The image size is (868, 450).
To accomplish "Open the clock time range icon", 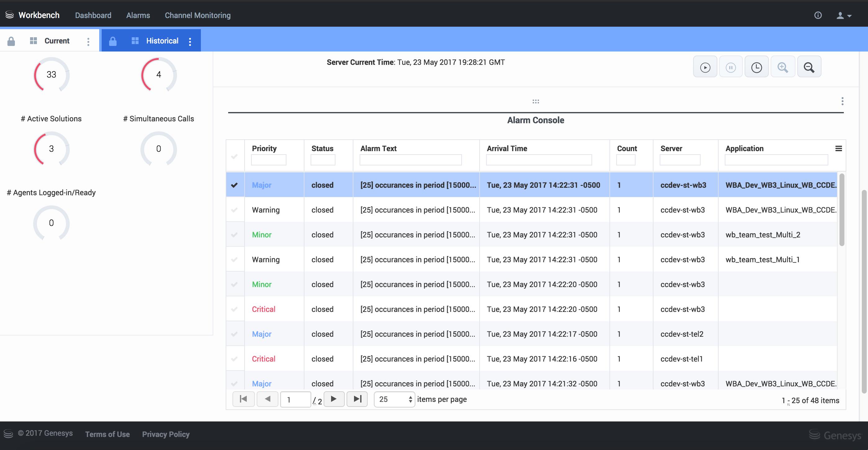I will pyautogui.click(x=756, y=67).
